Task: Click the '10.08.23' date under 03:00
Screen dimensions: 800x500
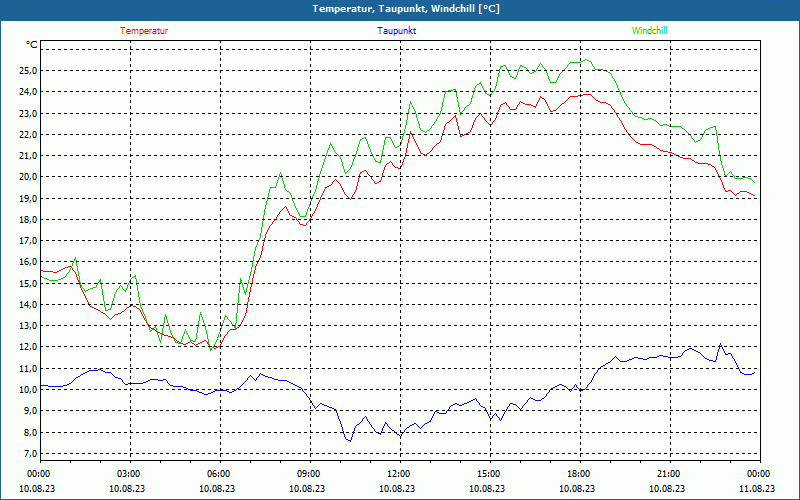Action: pyautogui.click(x=127, y=488)
